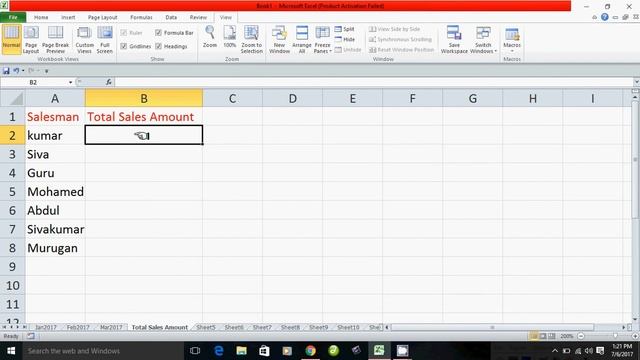Switch to the Formulas ribbon tab

tap(141, 17)
